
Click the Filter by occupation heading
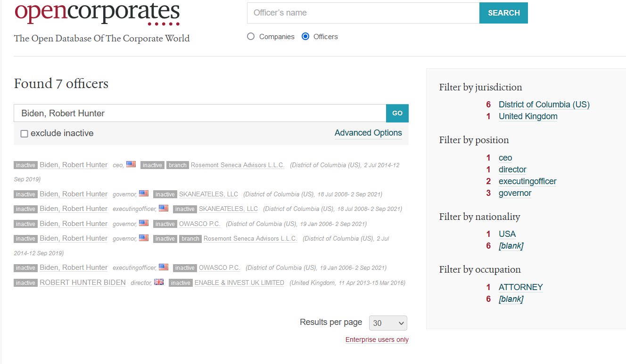(x=480, y=270)
